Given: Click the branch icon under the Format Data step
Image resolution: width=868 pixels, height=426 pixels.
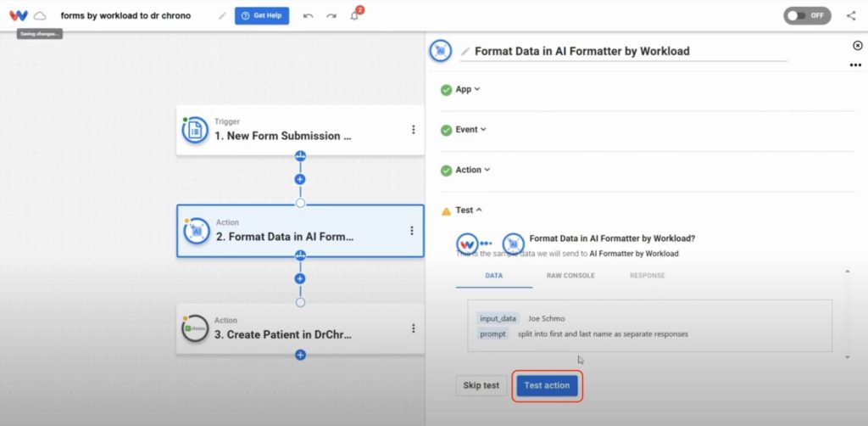Looking at the screenshot, I should point(300,255).
